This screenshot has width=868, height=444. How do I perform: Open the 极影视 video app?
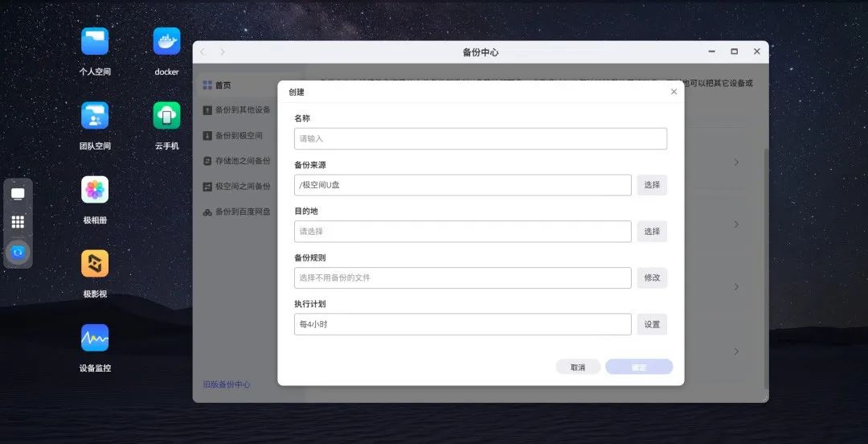click(x=95, y=264)
